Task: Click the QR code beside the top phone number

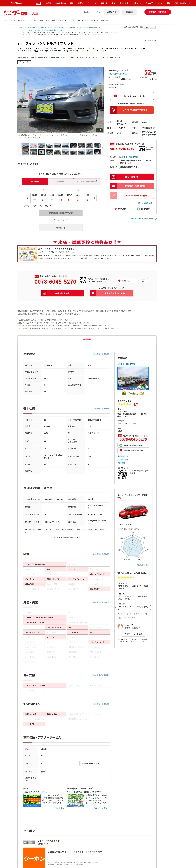Action: [x=142, y=148]
